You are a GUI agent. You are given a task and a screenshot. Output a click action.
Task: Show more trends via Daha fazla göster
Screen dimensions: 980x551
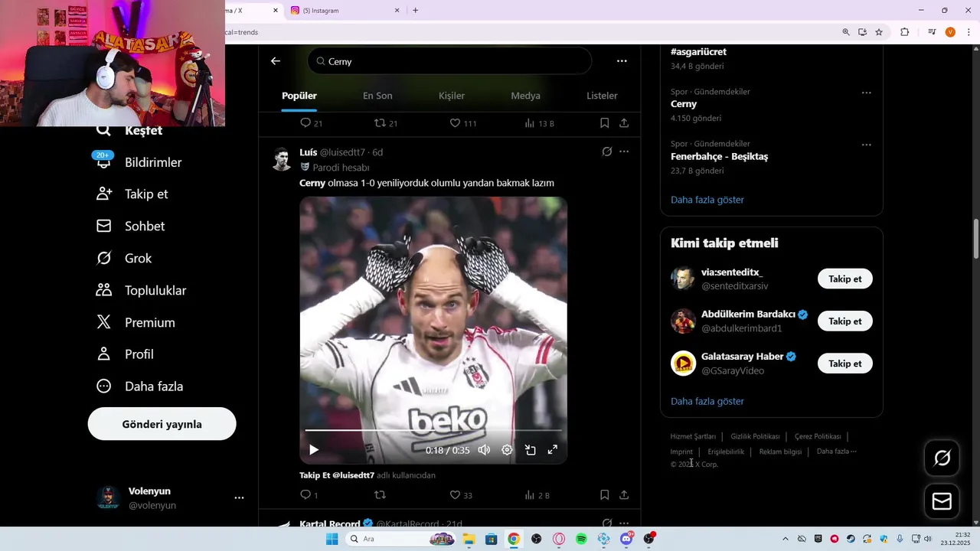[x=707, y=200]
